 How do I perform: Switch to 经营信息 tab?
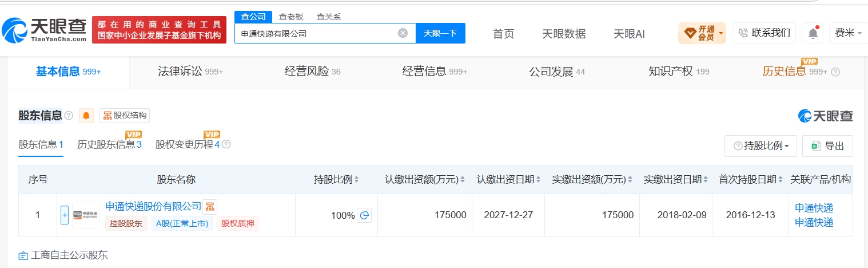tap(435, 72)
